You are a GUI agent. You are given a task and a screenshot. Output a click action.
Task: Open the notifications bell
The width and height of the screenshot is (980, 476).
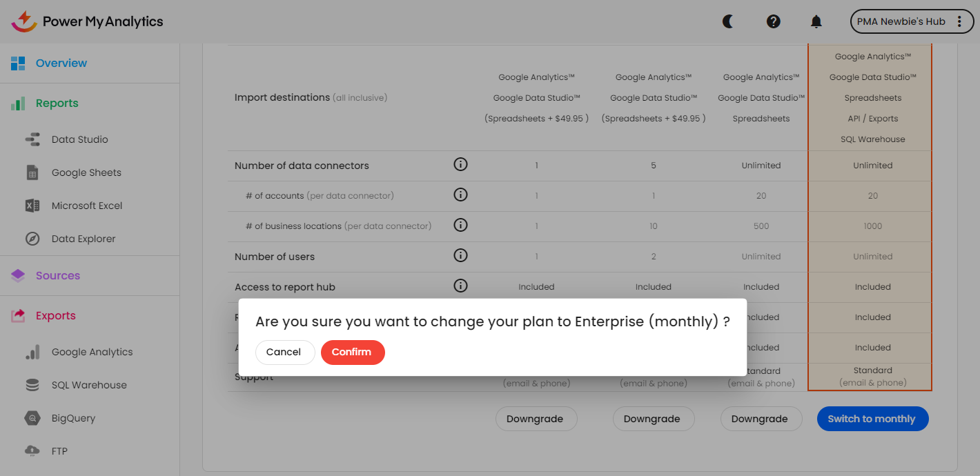[x=816, y=21]
